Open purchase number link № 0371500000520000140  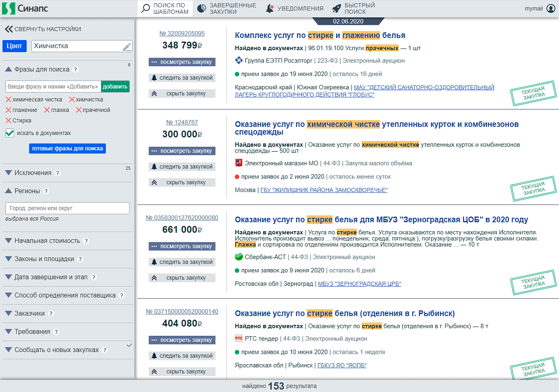coord(182,312)
